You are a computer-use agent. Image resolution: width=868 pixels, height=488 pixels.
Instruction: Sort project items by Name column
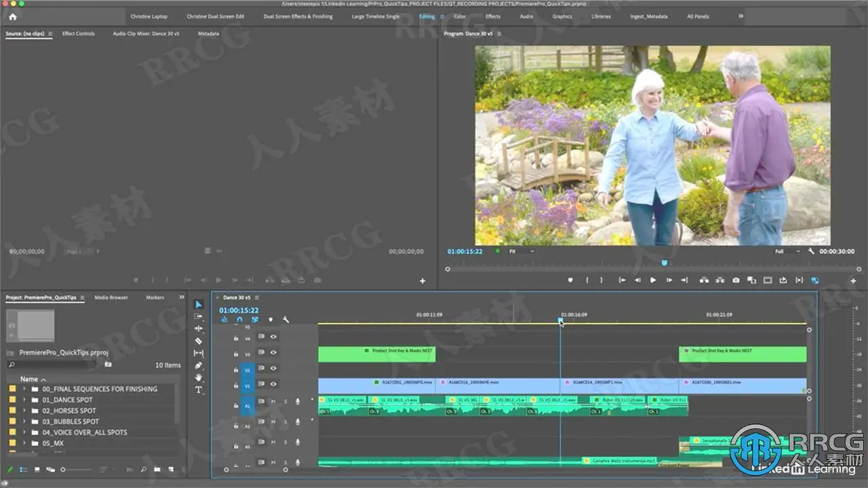point(29,379)
